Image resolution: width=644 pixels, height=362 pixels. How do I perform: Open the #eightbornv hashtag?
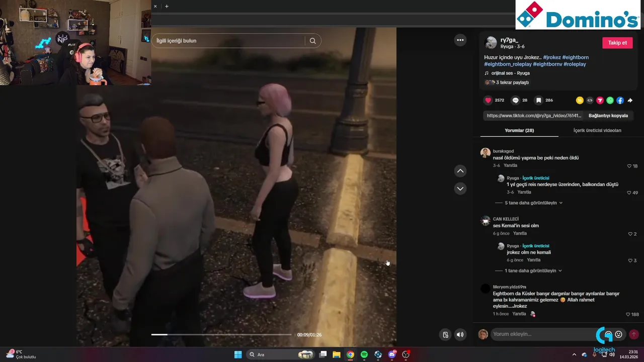[547, 64]
